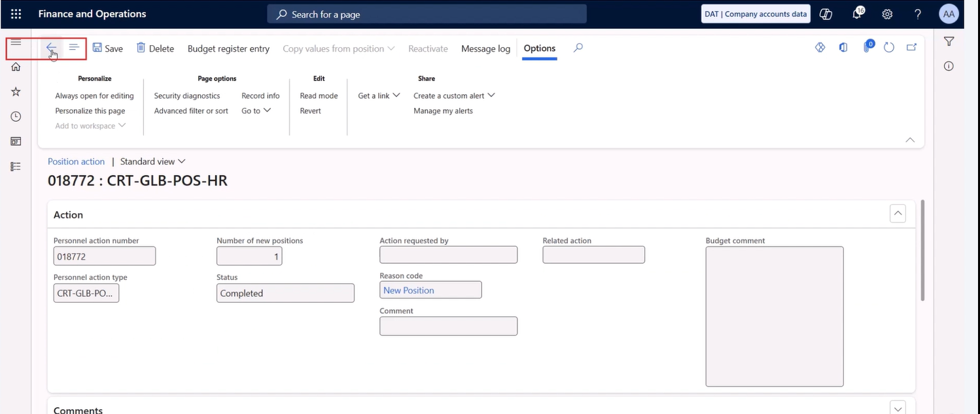The image size is (980, 414).
Task: Click the Personnel action number field
Action: tap(105, 256)
